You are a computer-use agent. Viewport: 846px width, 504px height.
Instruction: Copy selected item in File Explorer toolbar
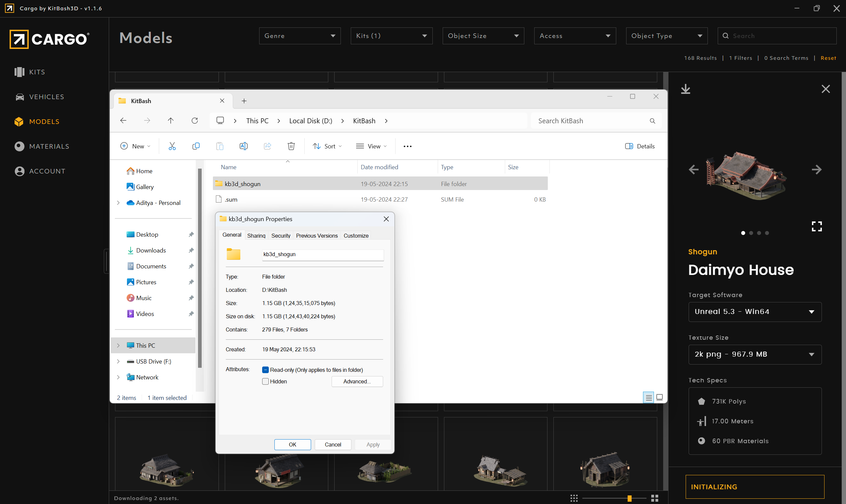(x=196, y=146)
